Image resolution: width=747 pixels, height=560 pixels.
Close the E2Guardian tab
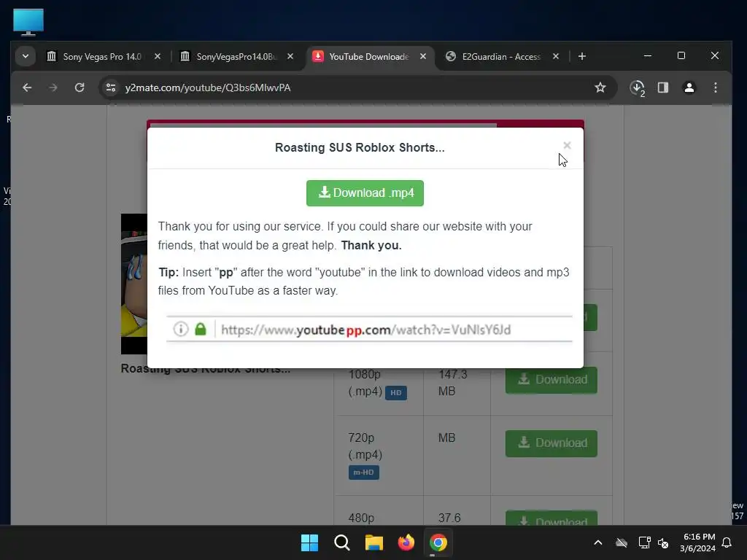click(x=555, y=56)
